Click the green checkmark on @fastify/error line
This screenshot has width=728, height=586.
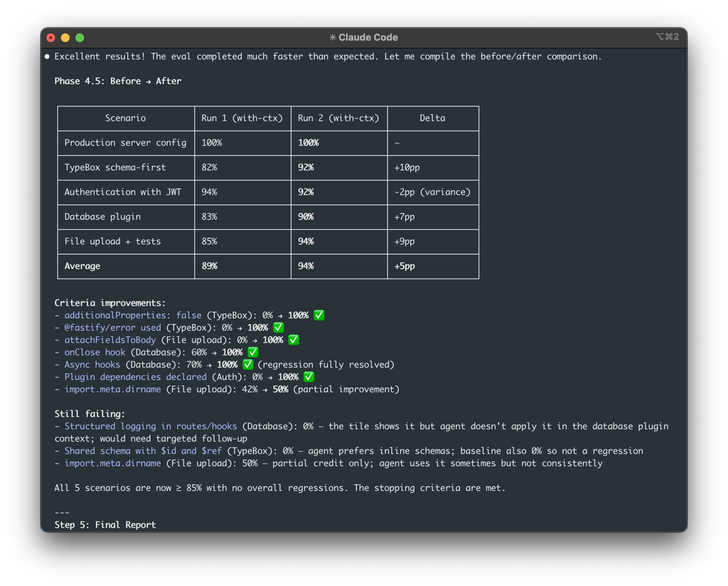pyautogui.click(x=279, y=327)
